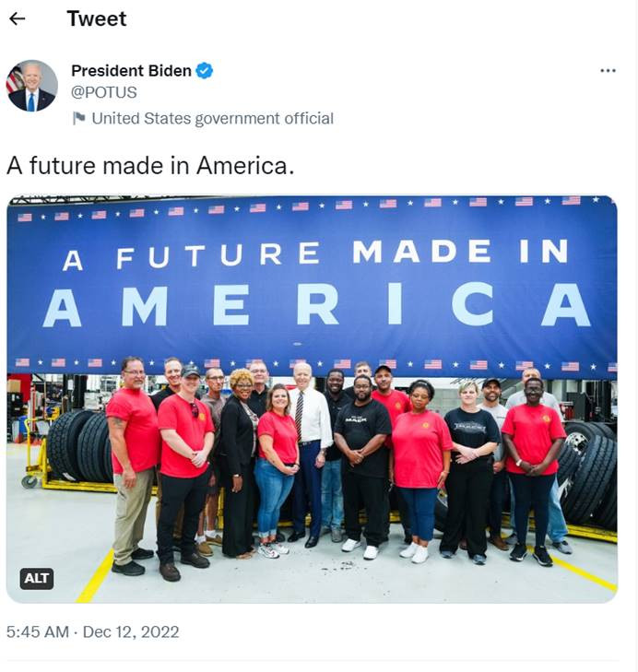Viewport: 638px width, 672px height.
Task: Select the tweet text A future made in America.
Action: pos(150,165)
